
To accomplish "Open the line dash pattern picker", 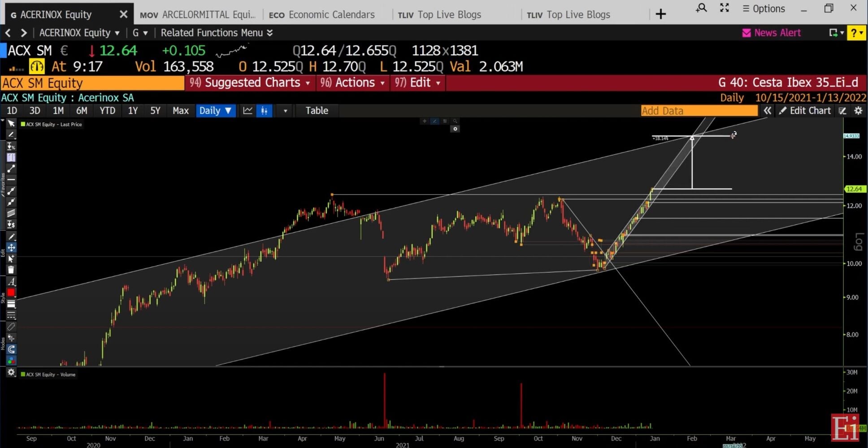I will (11, 315).
